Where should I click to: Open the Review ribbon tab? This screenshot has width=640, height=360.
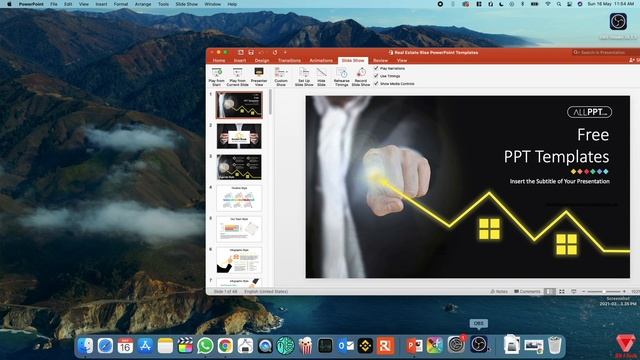click(380, 60)
